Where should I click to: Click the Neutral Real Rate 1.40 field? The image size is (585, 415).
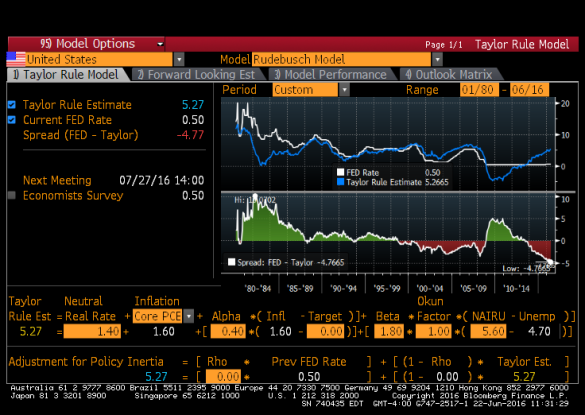coord(92,331)
